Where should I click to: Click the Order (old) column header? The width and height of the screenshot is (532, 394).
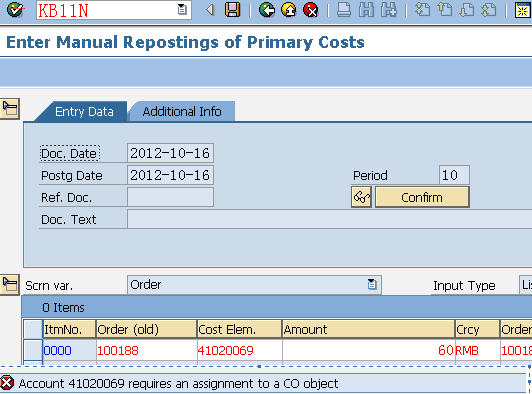(x=147, y=329)
